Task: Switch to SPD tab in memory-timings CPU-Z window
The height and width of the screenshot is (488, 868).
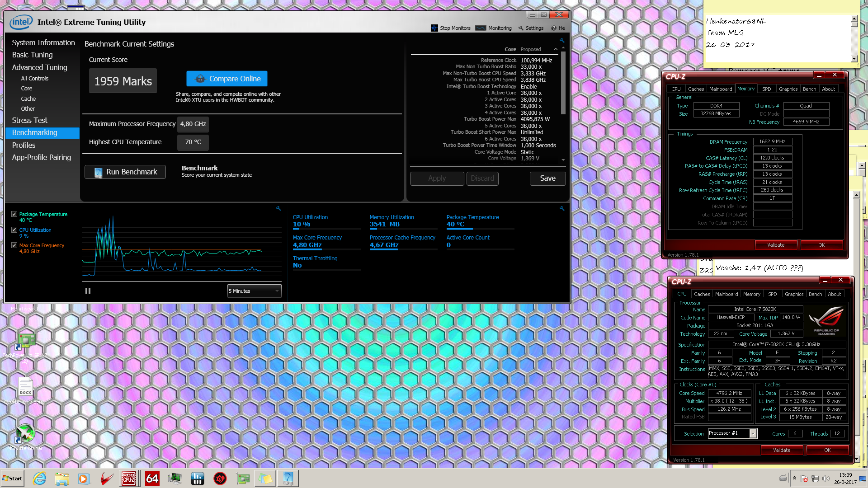Action: (767, 89)
